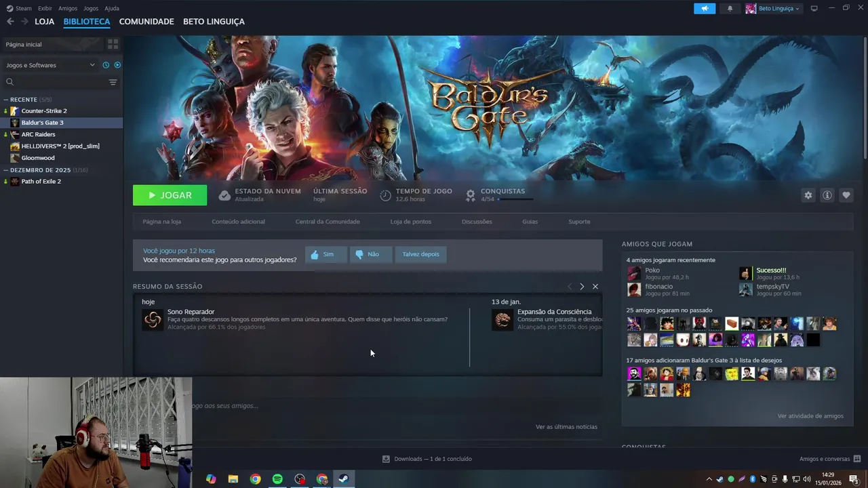Go to next session summary arrow
The height and width of the screenshot is (488, 868).
click(x=582, y=287)
